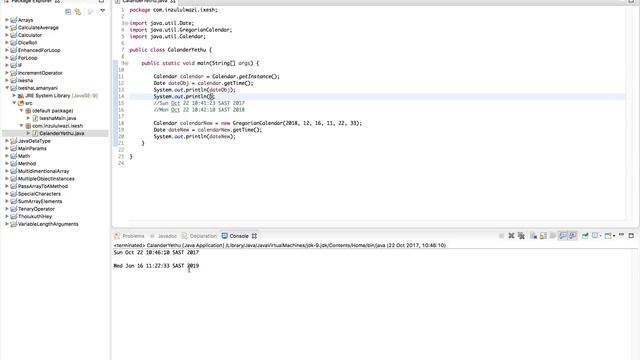Image resolution: width=640 pixels, height=360 pixels.
Task: Select the MultipleObjectInstances project
Action: [46, 178]
